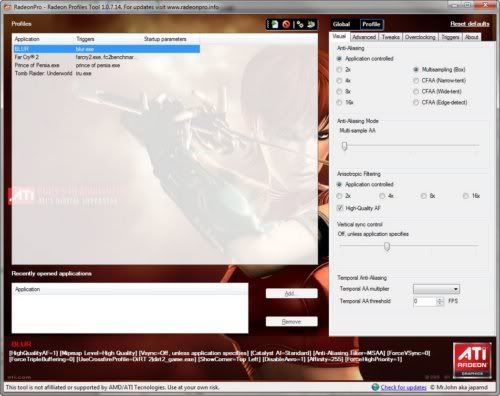This screenshot has width=500, height=396.
Task: Click the globe icon beside Check for updates
Action: (375, 387)
